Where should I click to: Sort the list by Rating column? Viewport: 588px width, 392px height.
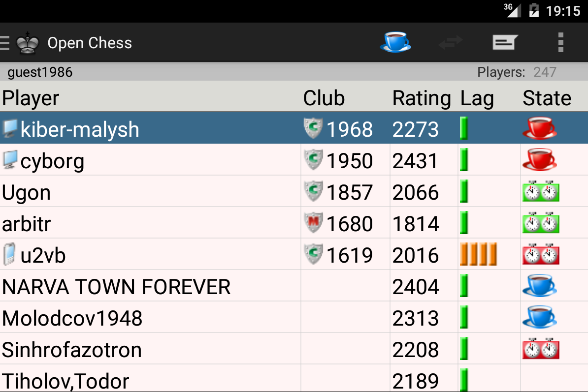[x=422, y=98]
